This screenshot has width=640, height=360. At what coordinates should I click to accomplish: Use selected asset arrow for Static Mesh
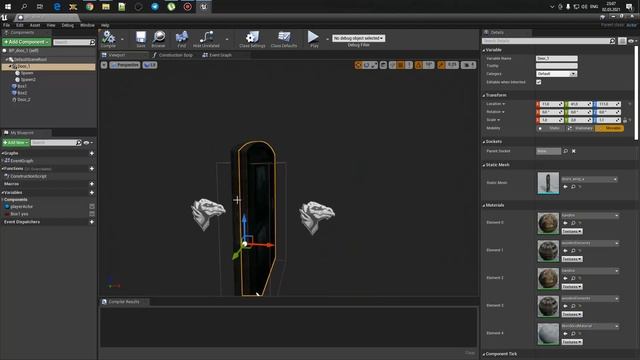(x=565, y=187)
